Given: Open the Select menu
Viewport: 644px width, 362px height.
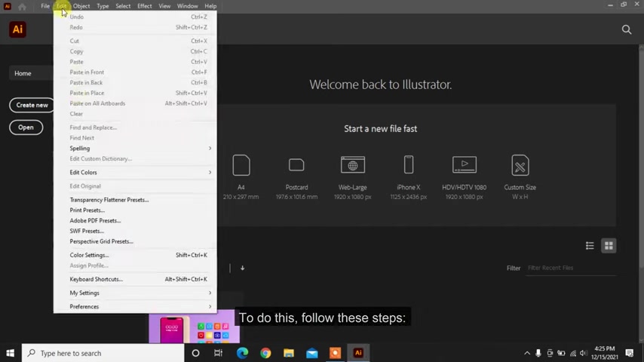Looking at the screenshot, I should click(x=123, y=6).
